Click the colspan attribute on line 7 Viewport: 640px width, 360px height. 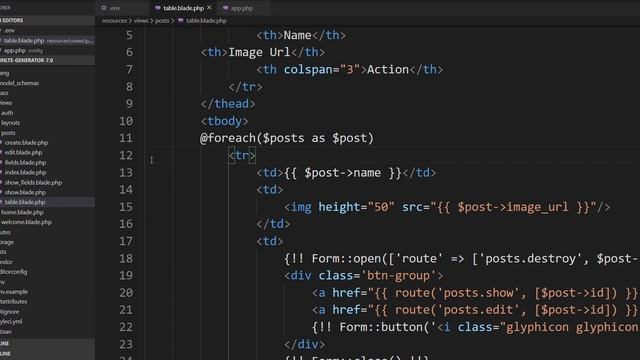coord(308,70)
